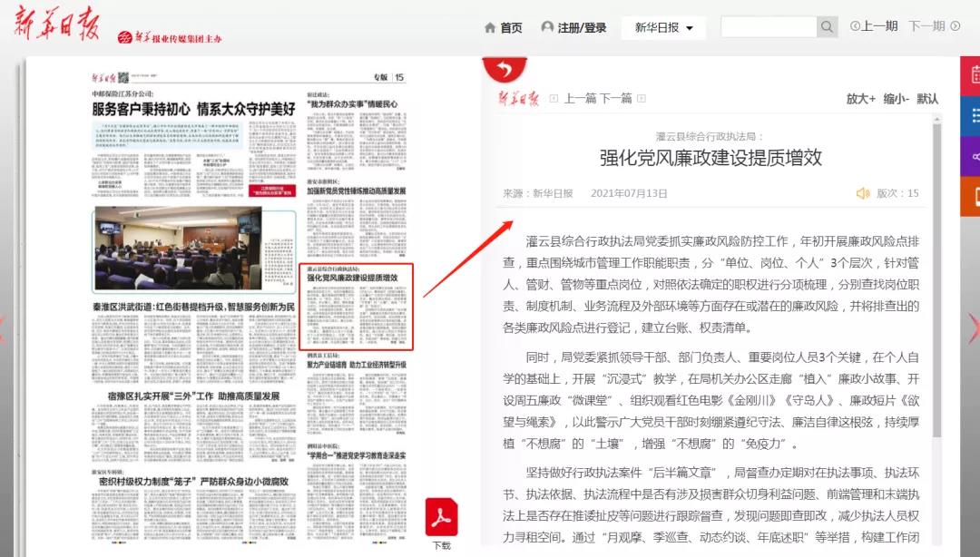
Task: Click the home icon beside 首页
Action: click(x=490, y=27)
